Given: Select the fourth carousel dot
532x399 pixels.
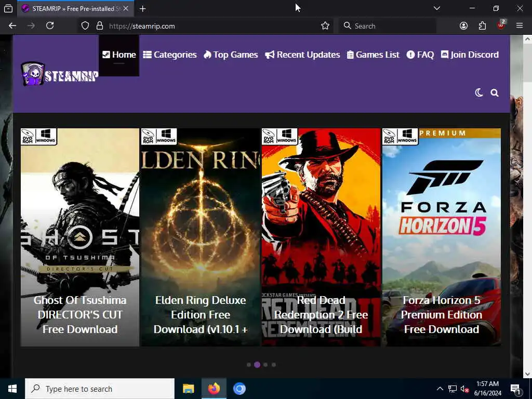Looking at the screenshot, I should coord(274,365).
